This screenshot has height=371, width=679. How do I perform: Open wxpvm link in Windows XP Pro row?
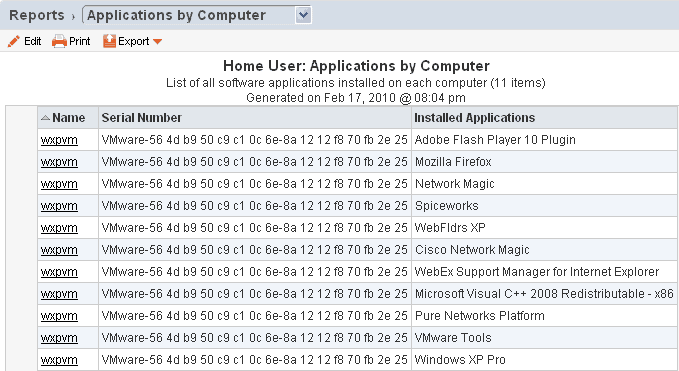[x=59, y=361]
